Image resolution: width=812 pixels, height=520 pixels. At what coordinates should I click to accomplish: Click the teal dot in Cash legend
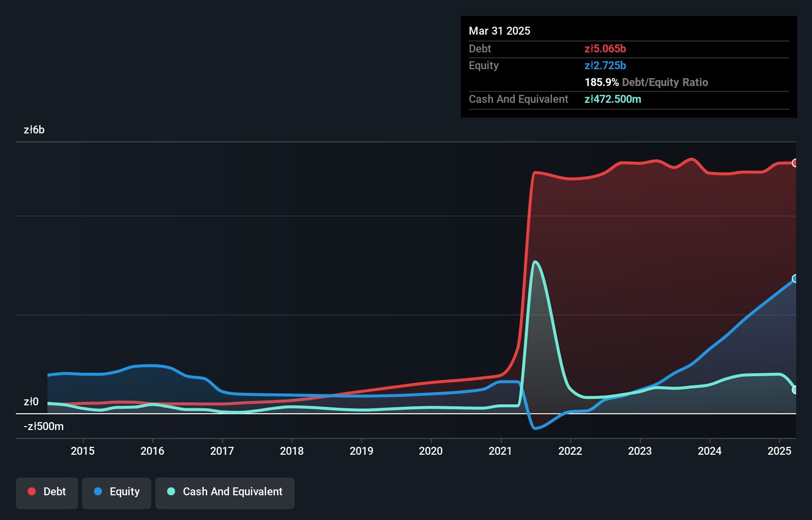tap(171, 491)
